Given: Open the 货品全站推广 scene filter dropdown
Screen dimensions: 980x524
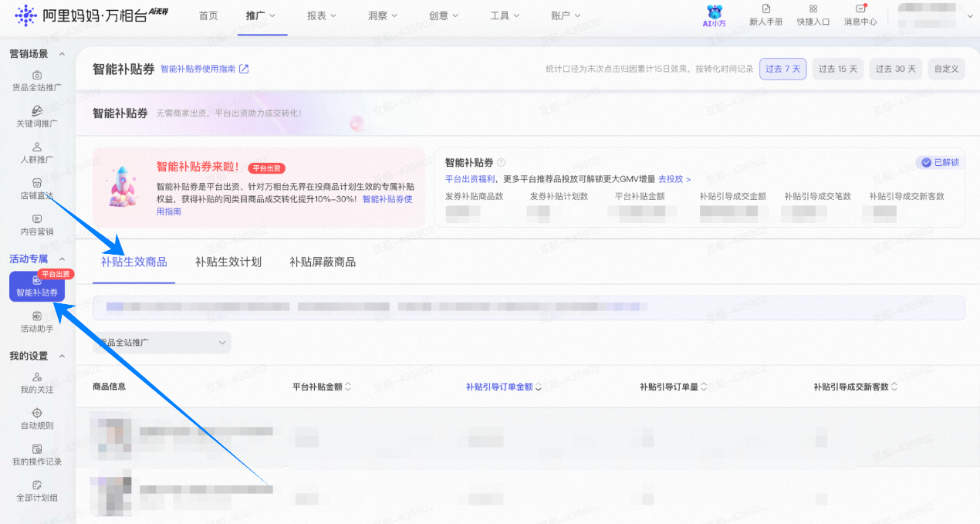Looking at the screenshot, I should click(162, 342).
